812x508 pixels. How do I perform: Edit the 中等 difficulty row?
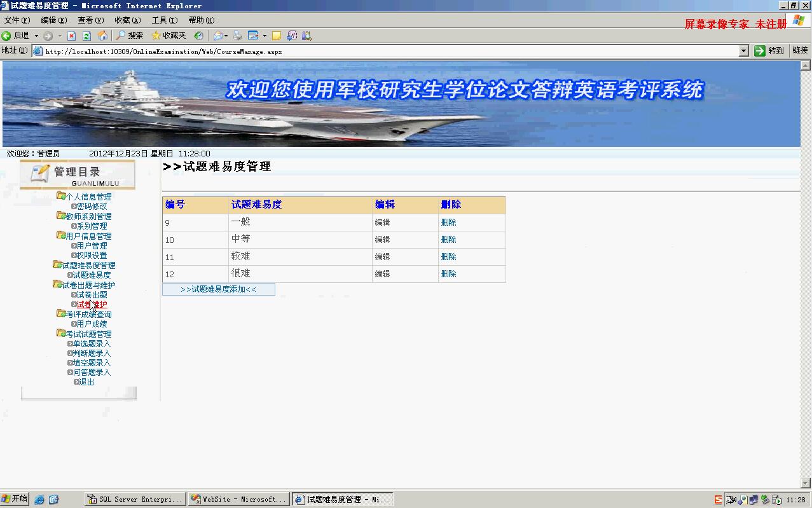[382, 240]
